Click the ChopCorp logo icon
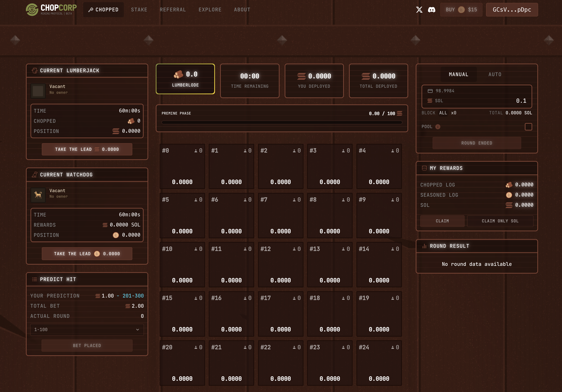562x392 pixels. [32, 10]
